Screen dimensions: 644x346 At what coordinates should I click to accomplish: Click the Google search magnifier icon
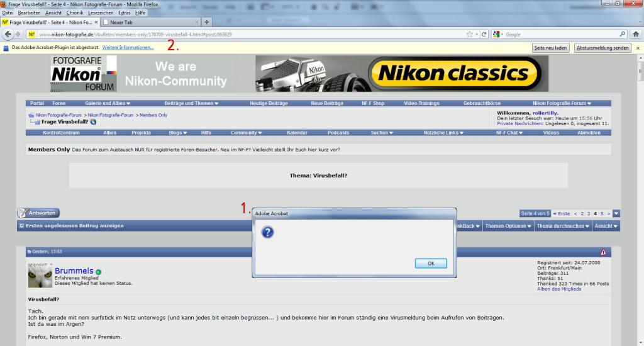click(623, 35)
